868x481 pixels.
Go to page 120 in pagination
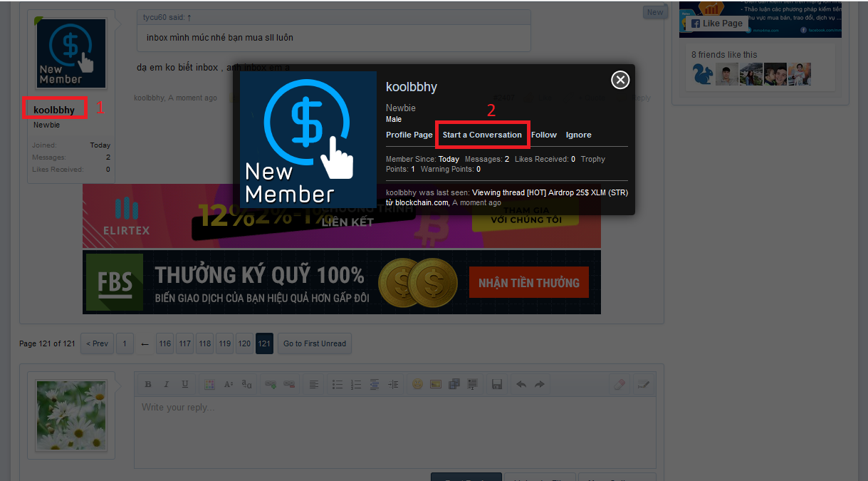coord(244,343)
